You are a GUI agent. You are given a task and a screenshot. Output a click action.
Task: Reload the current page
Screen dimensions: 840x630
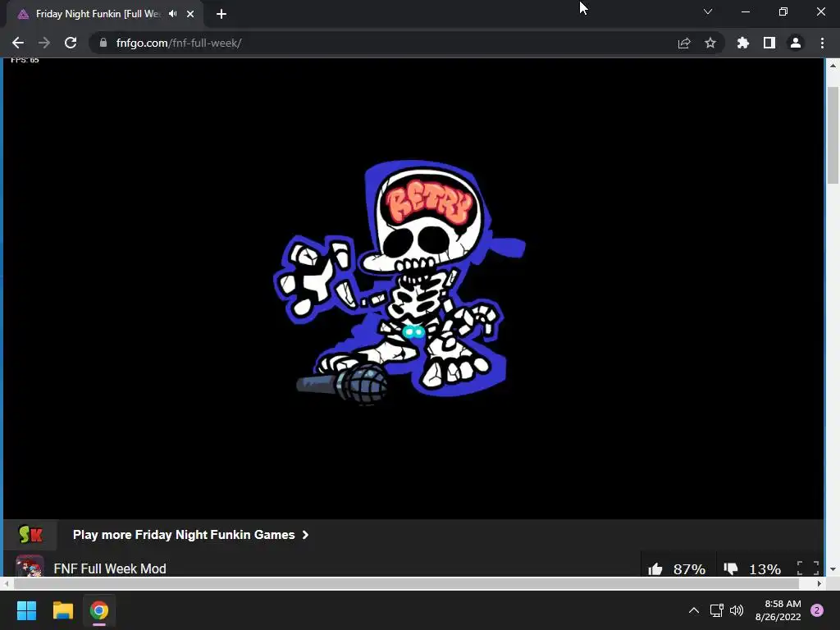click(x=71, y=43)
